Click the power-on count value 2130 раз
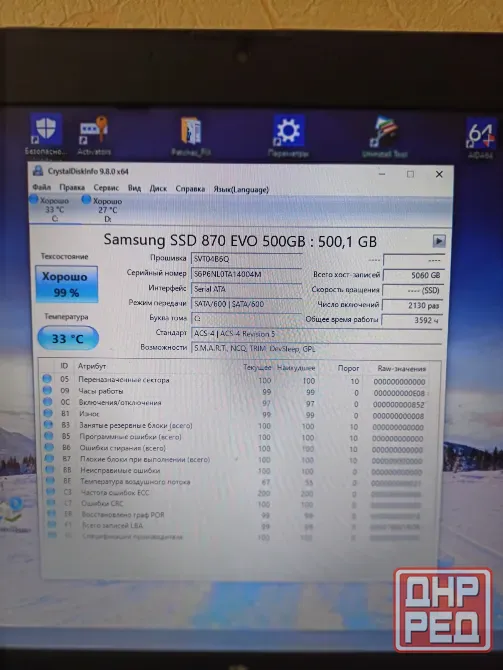 click(x=413, y=305)
